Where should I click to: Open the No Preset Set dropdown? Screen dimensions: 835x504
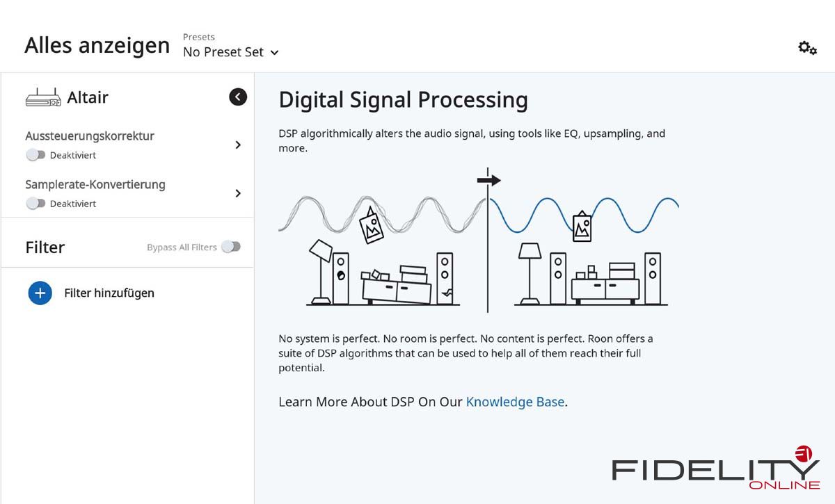click(230, 52)
